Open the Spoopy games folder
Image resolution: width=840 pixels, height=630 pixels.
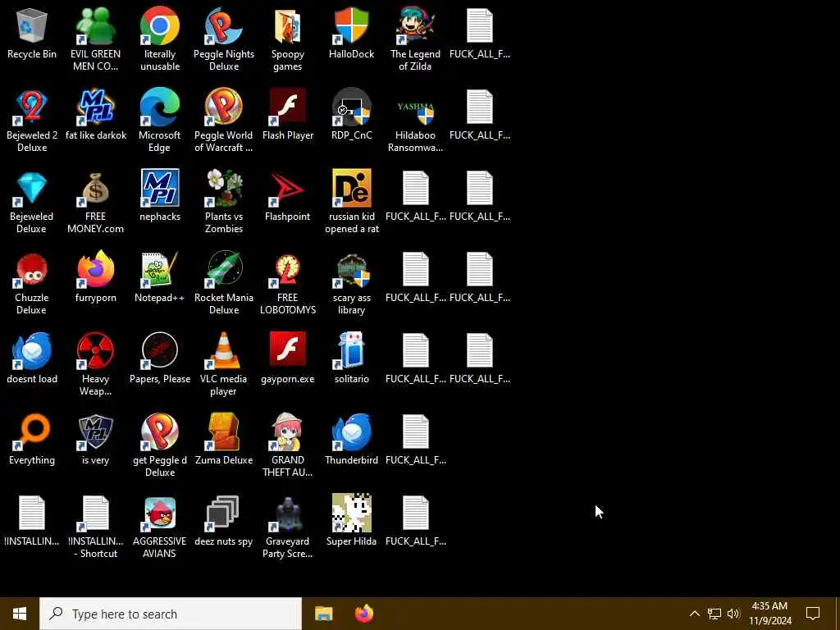(x=288, y=39)
